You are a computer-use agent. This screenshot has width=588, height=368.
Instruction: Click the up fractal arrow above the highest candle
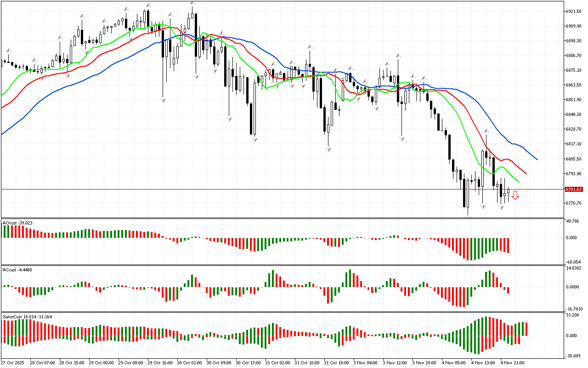coord(192,4)
